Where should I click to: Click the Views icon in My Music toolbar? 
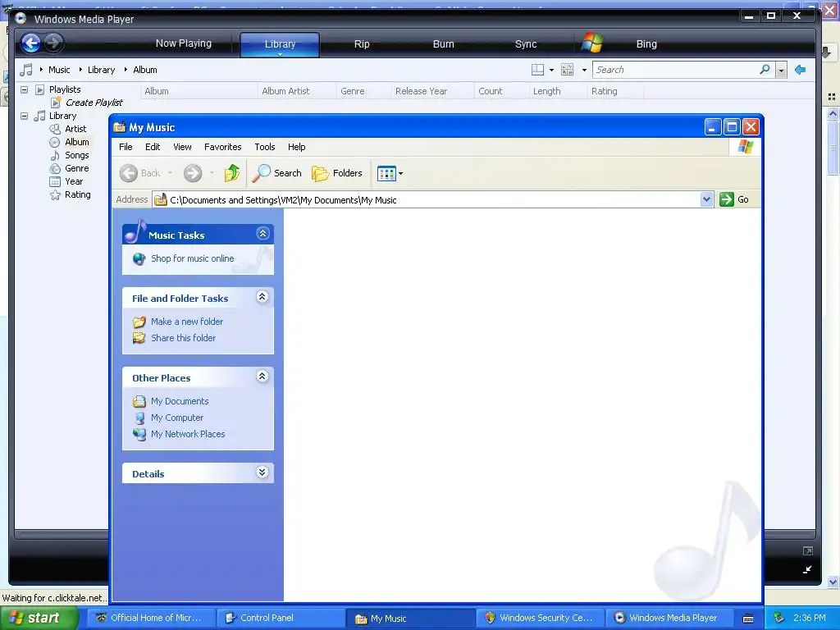point(386,173)
